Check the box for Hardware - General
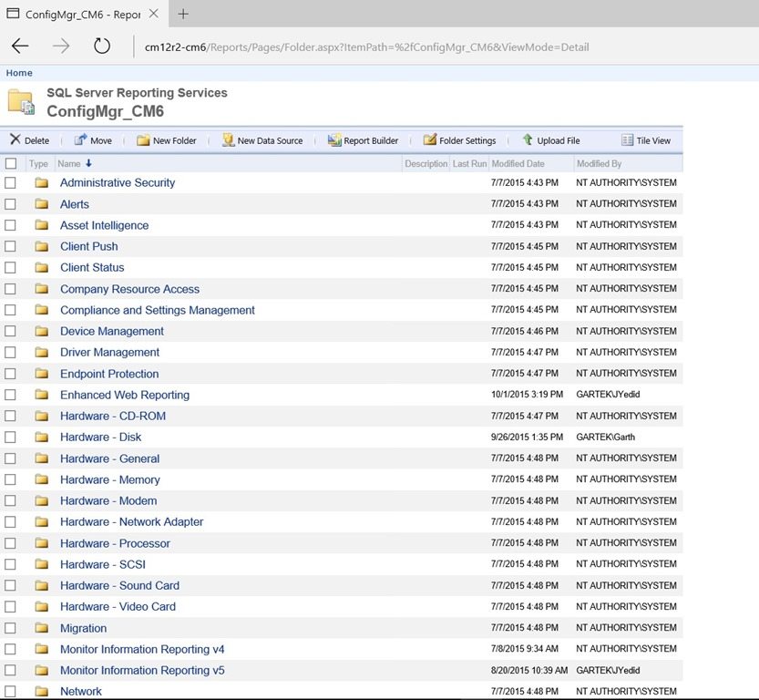759x700 pixels. click(10, 458)
